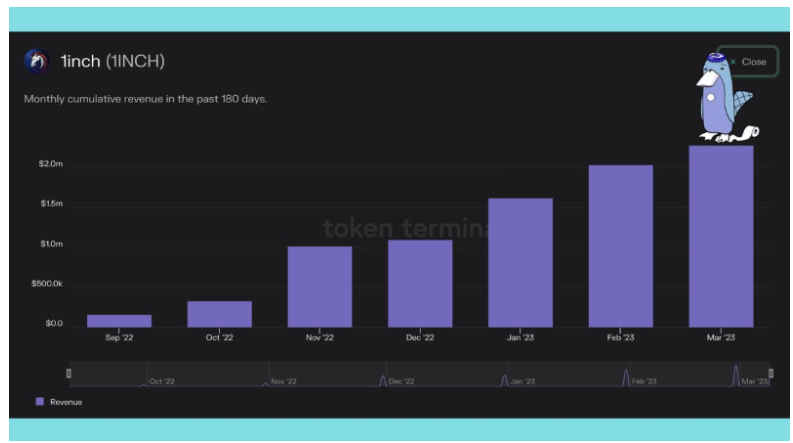Screen dimensions: 793x443
Task: Select the Nov '22 revenue bar
Action: pyautogui.click(x=320, y=287)
